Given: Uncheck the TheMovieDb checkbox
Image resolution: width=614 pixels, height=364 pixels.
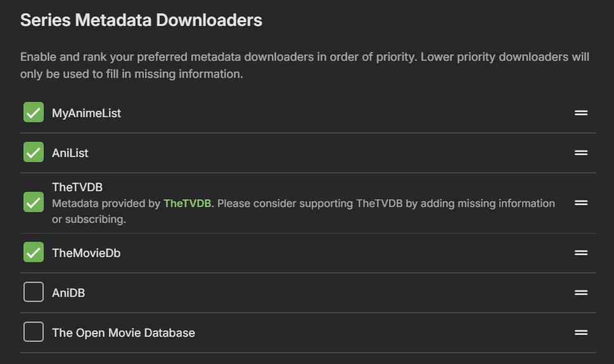Looking at the screenshot, I should pos(34,253).
